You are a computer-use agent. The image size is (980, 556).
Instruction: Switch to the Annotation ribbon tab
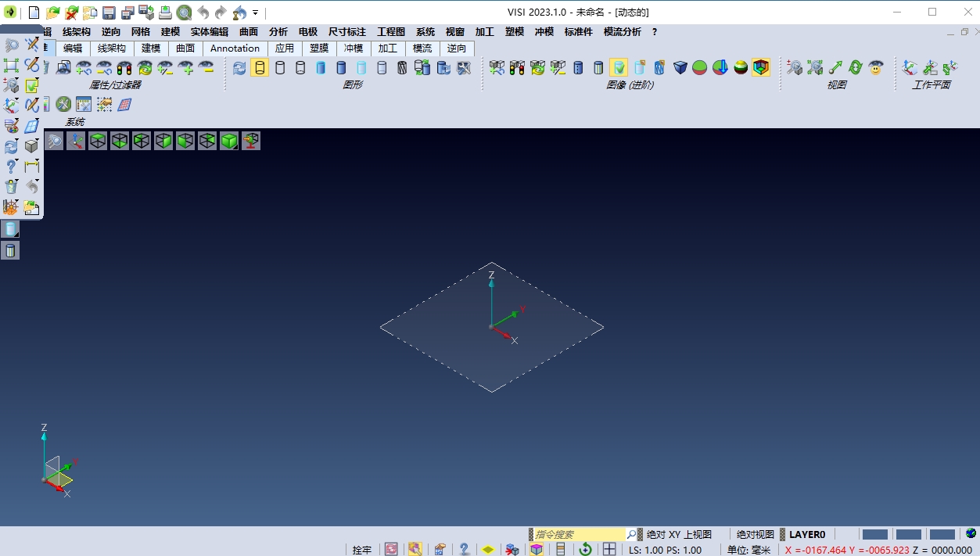coord(235,48)
